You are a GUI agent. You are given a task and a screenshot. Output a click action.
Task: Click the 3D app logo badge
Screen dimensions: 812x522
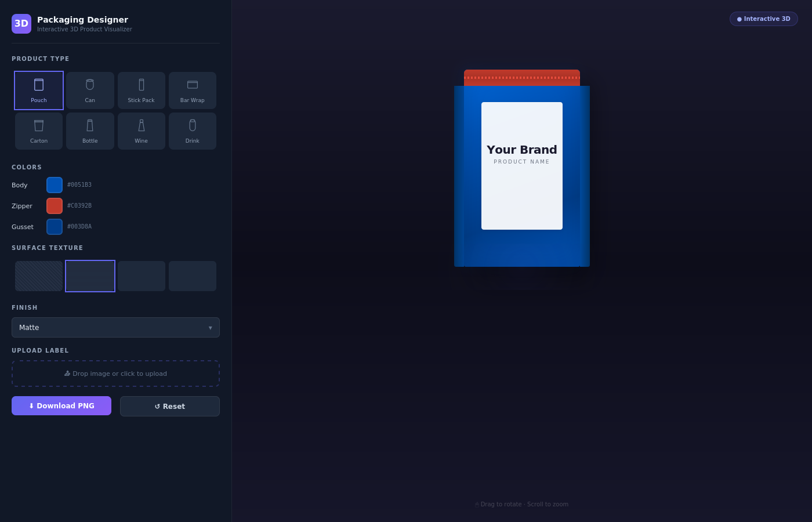(21, 24)
